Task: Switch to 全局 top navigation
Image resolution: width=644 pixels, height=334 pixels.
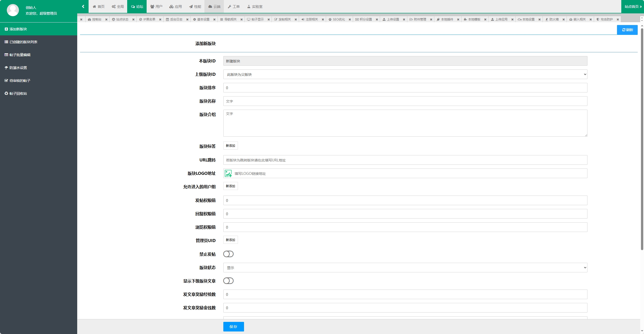Action: pyautogui.click(x=118, y=7)
